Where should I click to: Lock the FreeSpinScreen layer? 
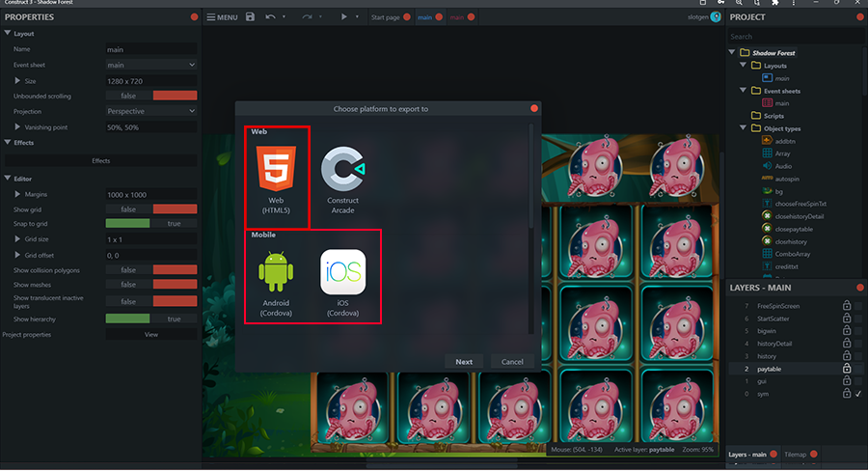pyautogui.click(x=847, y=306)
